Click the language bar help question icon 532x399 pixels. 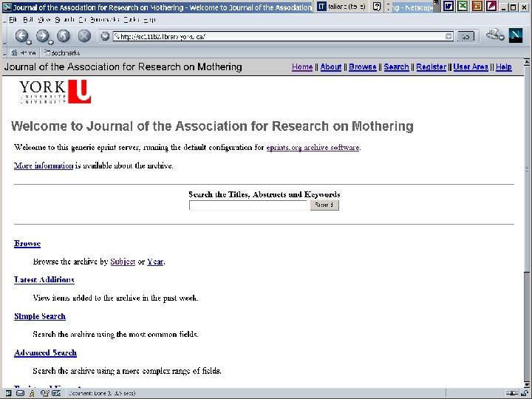coord(377,6)
